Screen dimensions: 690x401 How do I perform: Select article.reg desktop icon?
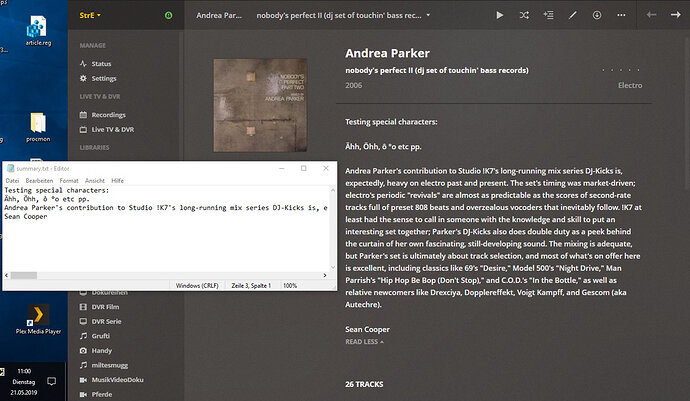[38, 31]
